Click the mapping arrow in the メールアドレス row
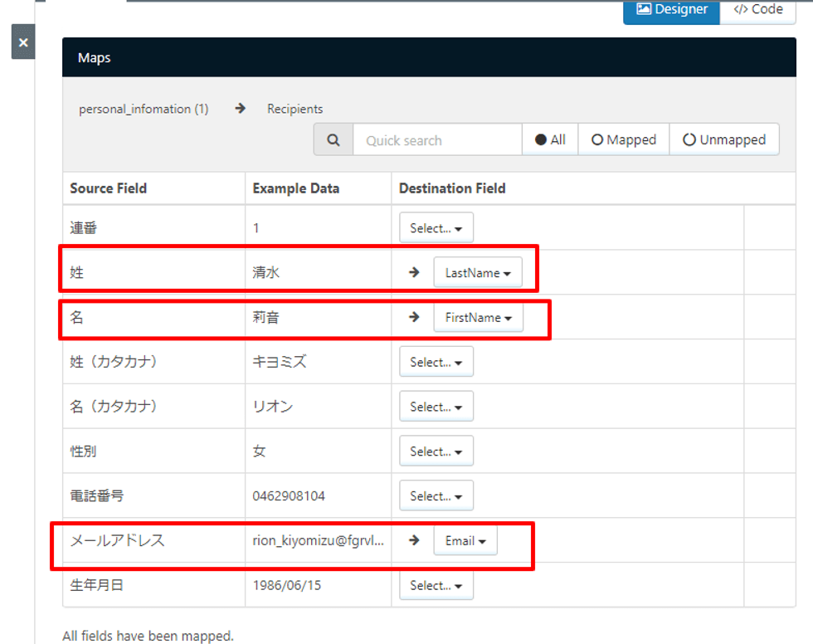This screenshot has width=813, height=644. 414,540
